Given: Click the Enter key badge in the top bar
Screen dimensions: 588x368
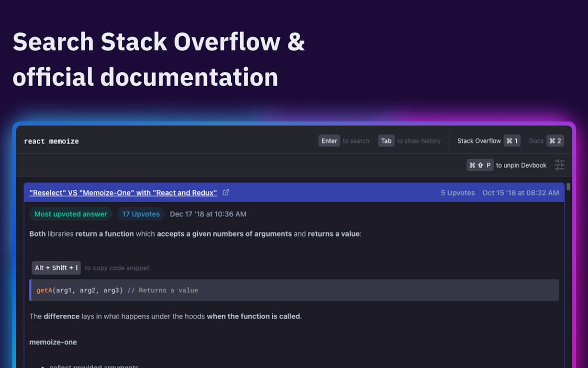Looking at the screenshot, I should pyautogui.click(x=329, y=140).
